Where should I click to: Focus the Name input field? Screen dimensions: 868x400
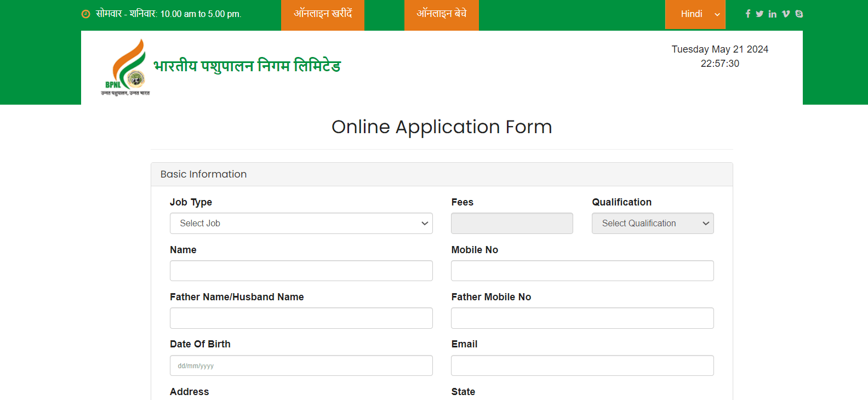pos(301,271)
